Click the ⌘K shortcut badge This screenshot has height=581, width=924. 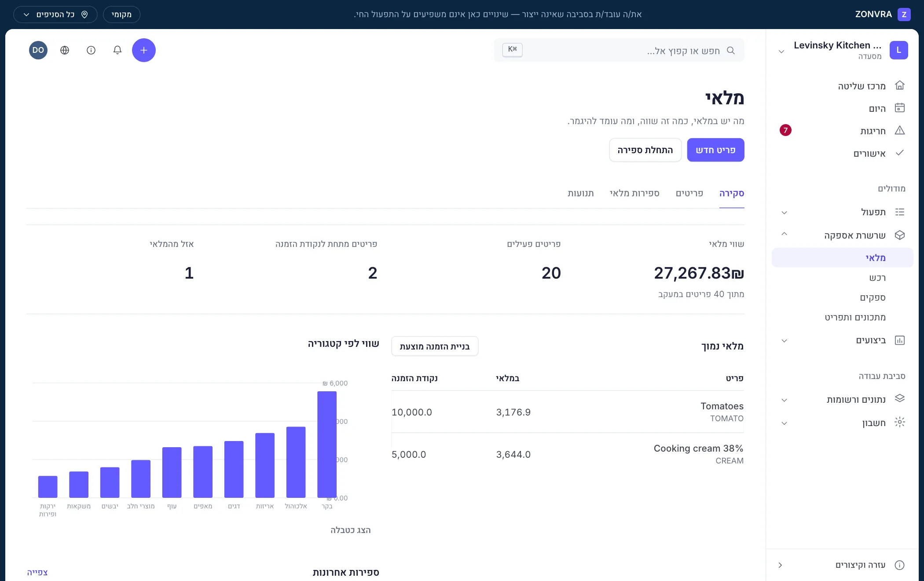coord(513,50)
